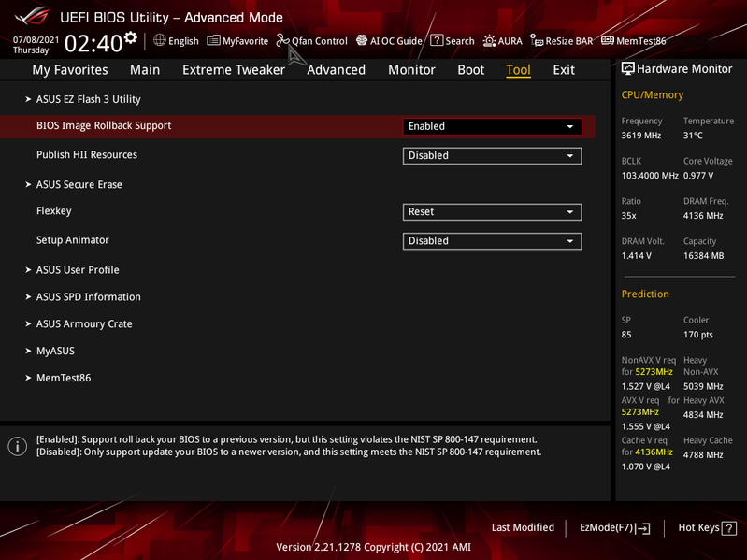Viewport: 747px width, 560px height.
Task: Click the 07/08/2021 date text
Action: (36, 39)
